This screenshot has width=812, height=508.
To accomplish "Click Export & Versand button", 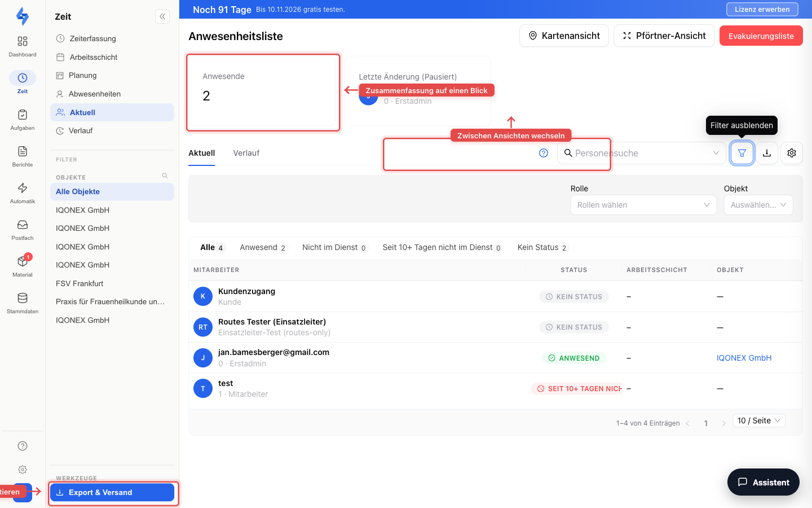I will coord(112,492).
